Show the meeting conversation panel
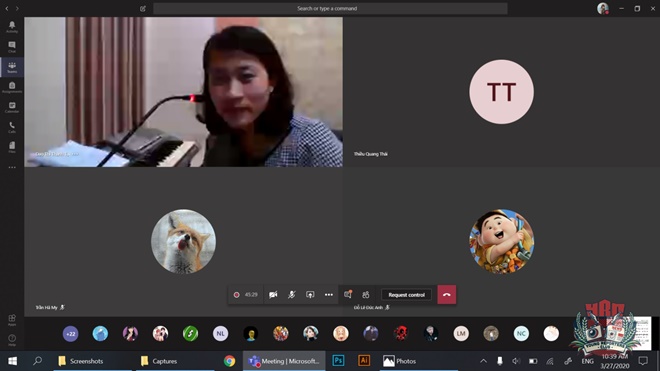Viewport: 660px width, 371px height. pos(348,295)
